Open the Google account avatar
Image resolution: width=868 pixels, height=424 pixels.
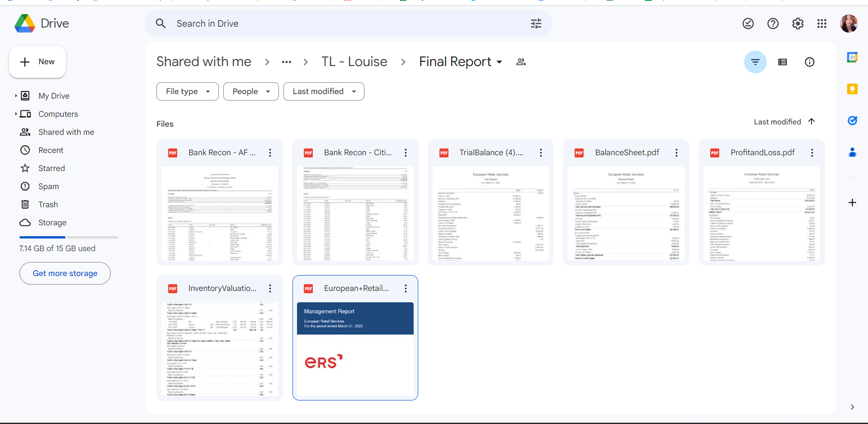point(849,24)
